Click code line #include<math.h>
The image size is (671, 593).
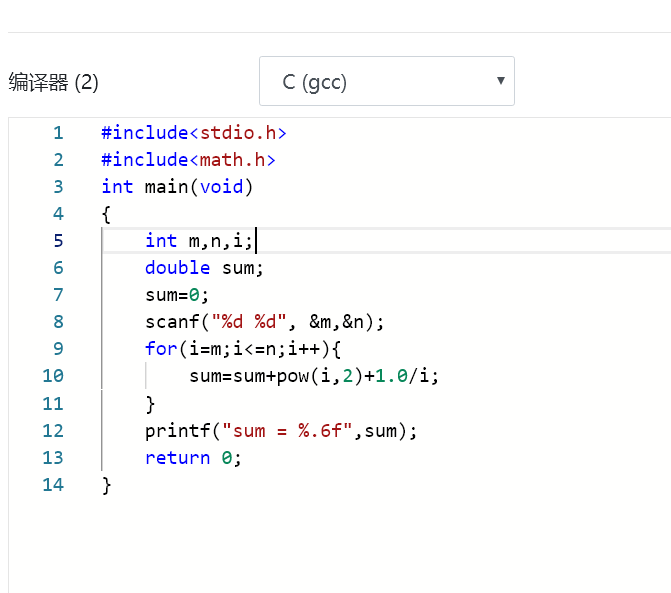pos(188,160)
